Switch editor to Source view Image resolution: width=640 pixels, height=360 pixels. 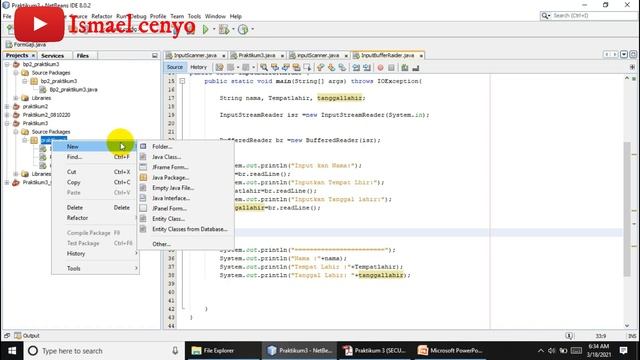(x=175, y=67)
